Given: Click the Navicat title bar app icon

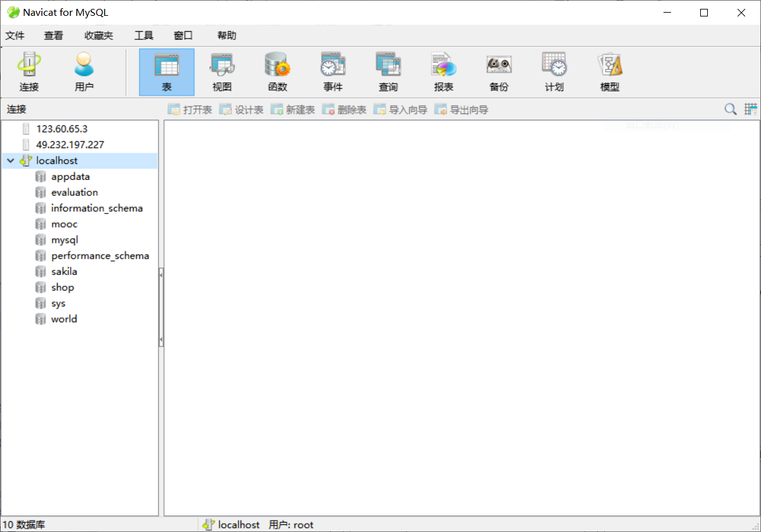Looking at the screenshot, I should (x=13, y=12).
